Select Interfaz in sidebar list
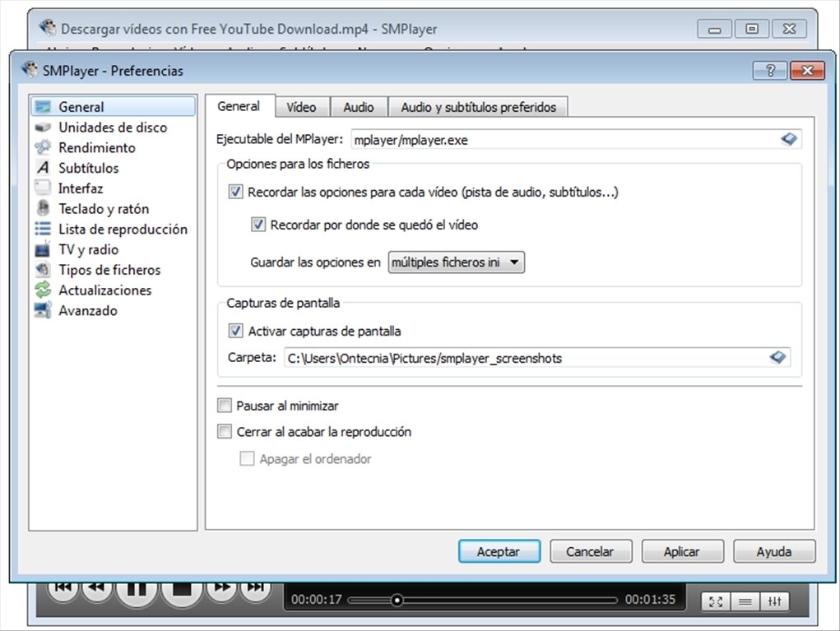The width and height of the screenshot is (840, 631). tap(113, 188)
